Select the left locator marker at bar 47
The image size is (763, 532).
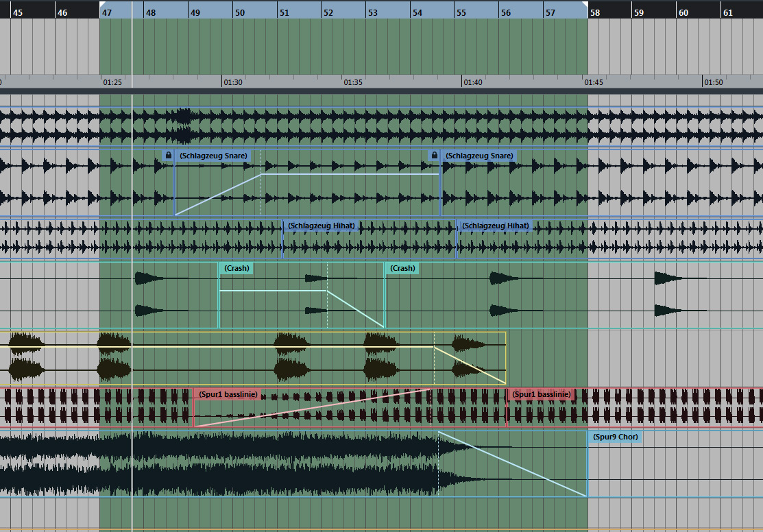click(x=103, y=4)
